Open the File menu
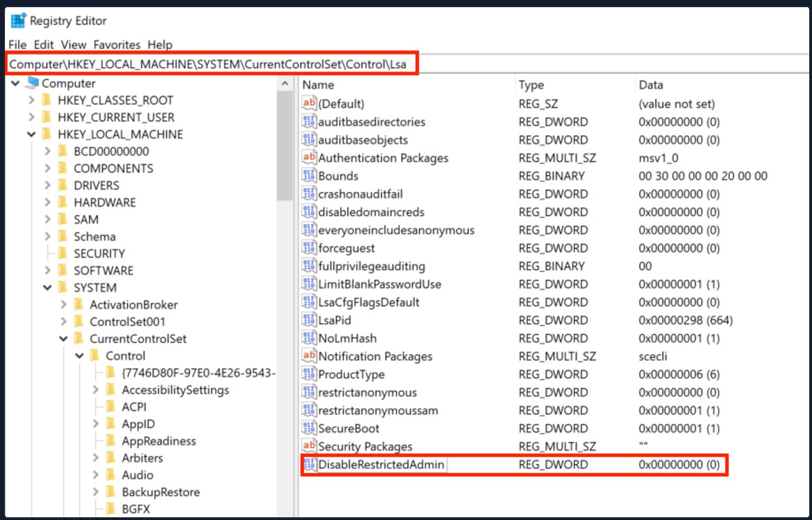 click(x=18, y=44)
